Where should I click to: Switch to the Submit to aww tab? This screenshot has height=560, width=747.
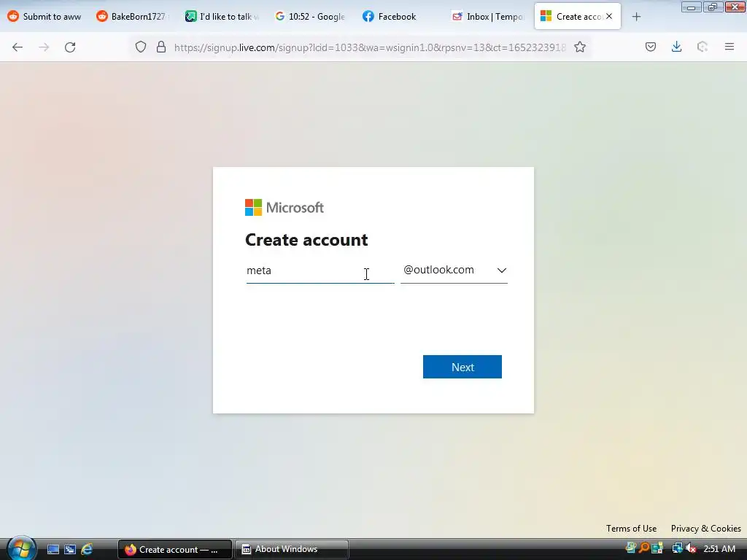pyautogui.click(x=44, y=17)
